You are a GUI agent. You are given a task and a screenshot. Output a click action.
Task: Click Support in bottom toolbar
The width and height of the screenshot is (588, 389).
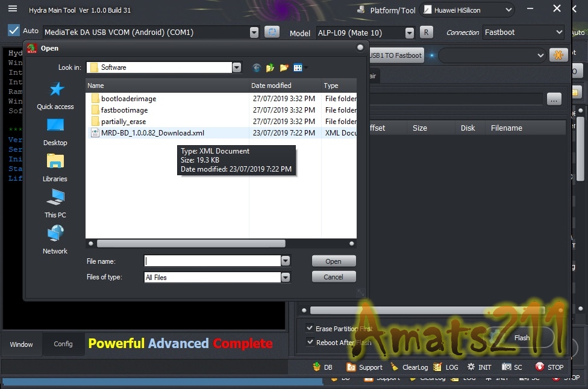(x=364, y=367)
